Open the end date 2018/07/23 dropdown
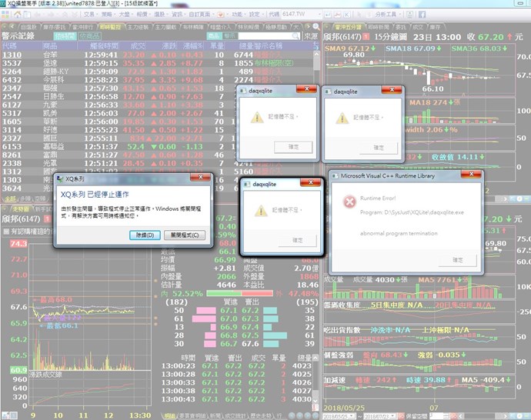The image size is (531, 420). pyautogui.click(x=393, y=416)
